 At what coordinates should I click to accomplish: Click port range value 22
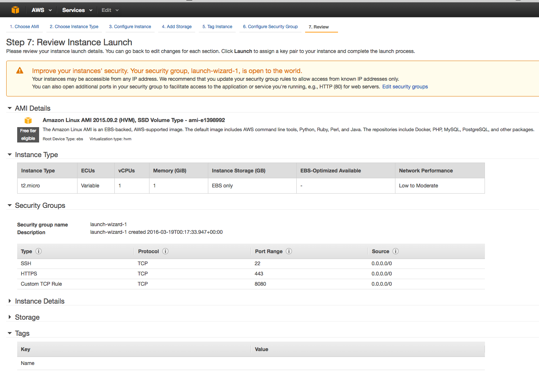coord(258,263)
